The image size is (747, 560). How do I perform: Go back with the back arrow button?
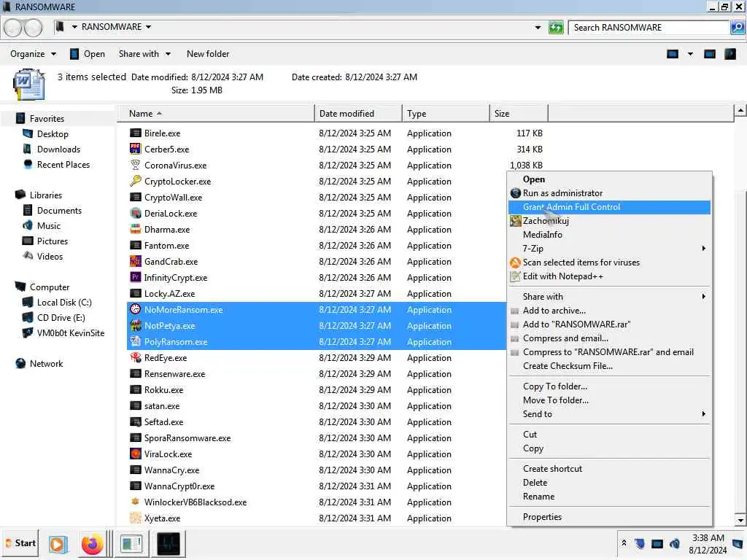point(13,28)
